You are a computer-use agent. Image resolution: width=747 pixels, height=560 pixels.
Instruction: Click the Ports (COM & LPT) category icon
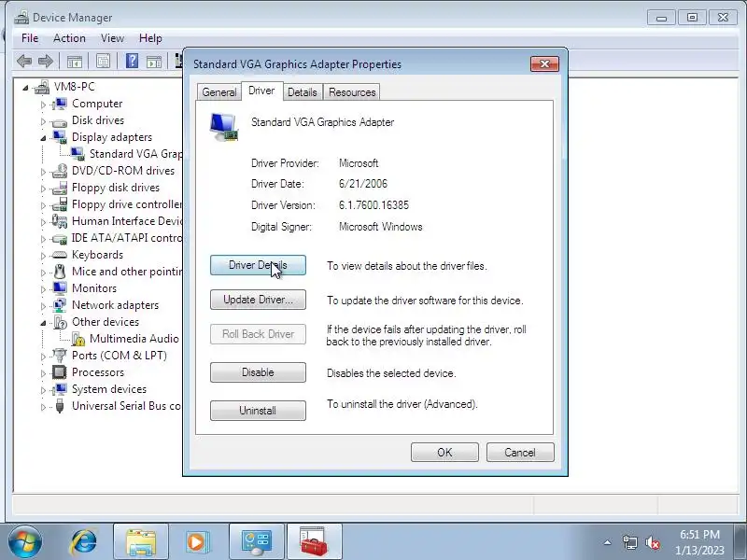point(60,356)
